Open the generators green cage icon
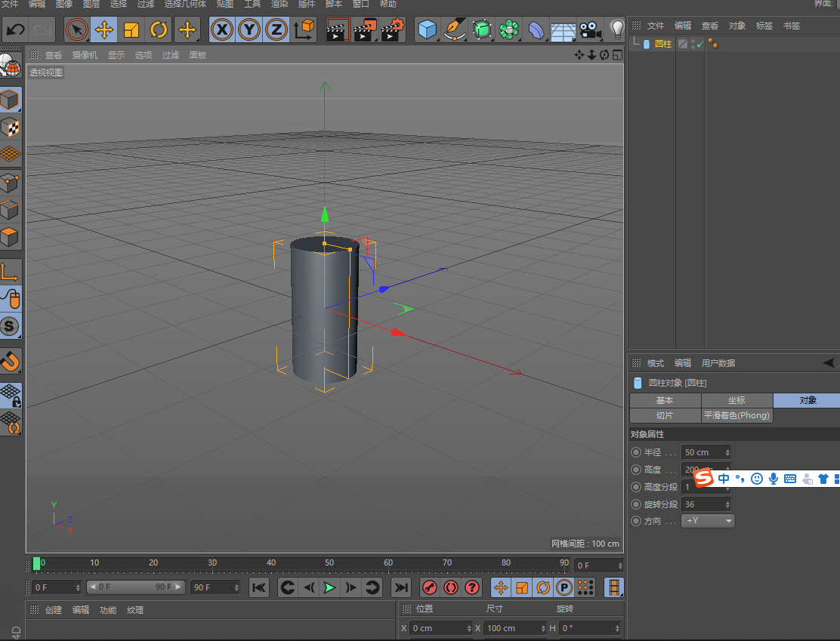 482,29
